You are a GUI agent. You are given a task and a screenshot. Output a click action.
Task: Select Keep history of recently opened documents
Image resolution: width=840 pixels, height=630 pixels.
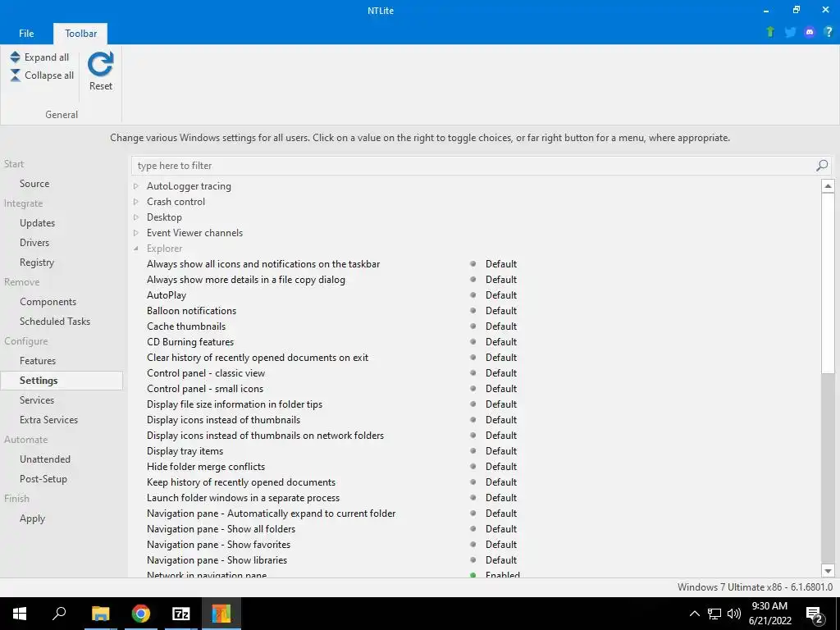click(x=241, y=482)
